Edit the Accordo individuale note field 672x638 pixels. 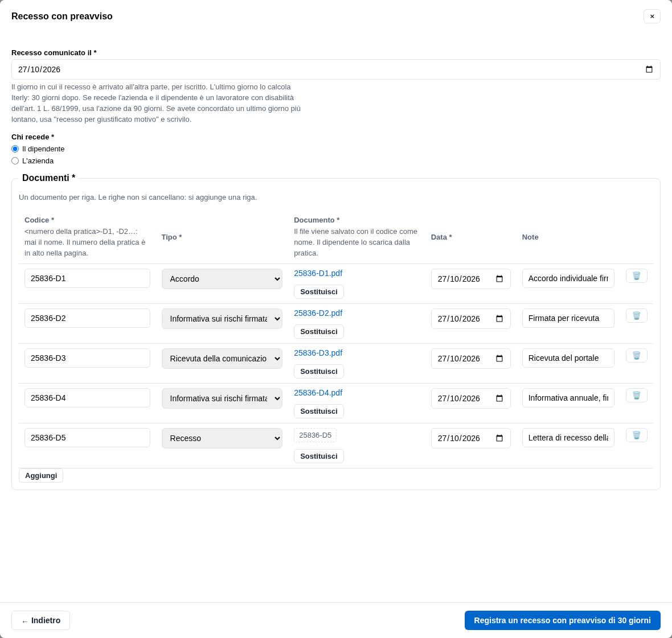568,278
